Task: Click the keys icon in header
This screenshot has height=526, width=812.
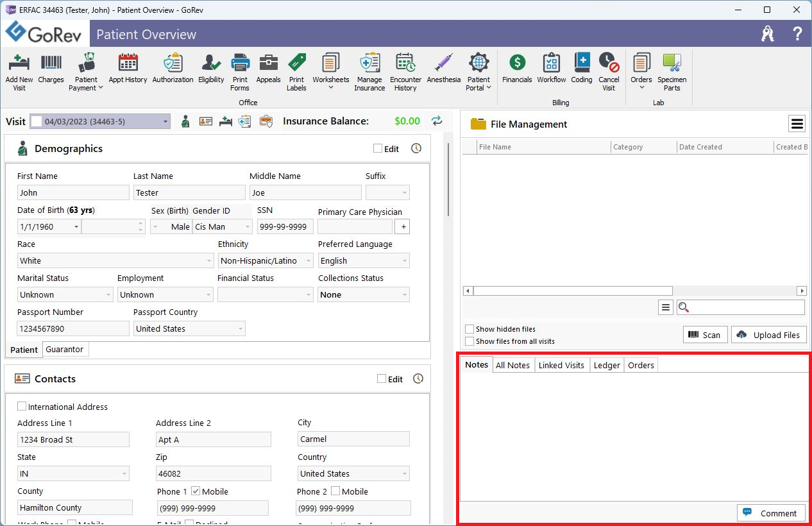Action: coord(768,34)
